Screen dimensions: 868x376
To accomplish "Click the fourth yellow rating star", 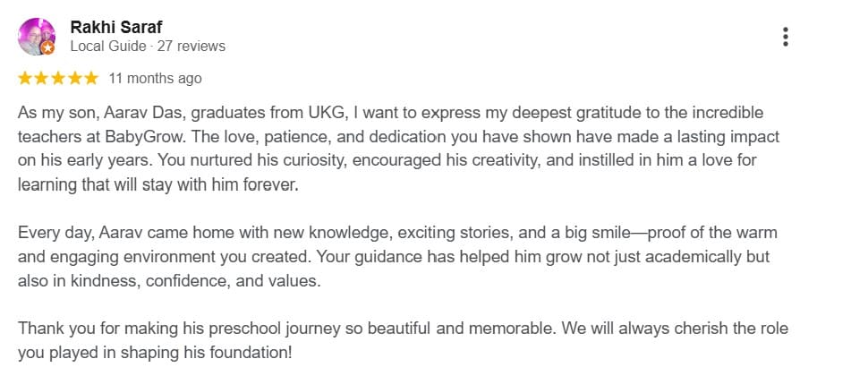I will [74, 79].
